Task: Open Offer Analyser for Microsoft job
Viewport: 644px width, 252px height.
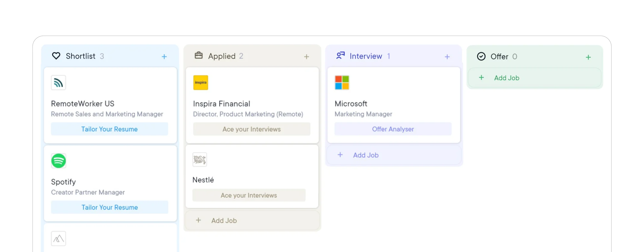Action: pos(393,129)
